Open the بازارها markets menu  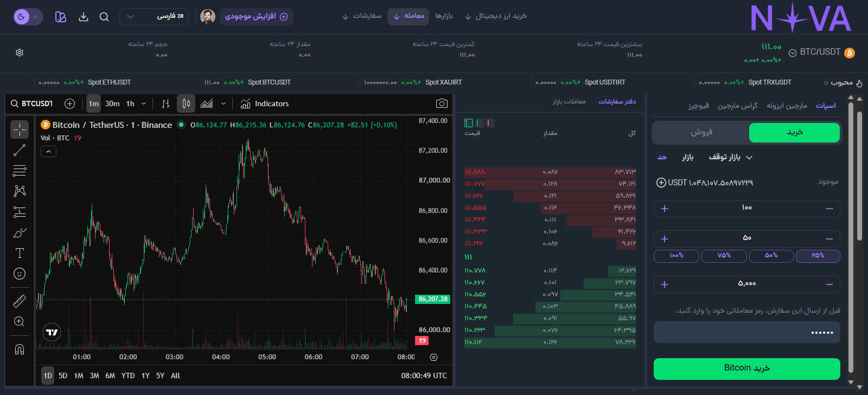[444, 16]
